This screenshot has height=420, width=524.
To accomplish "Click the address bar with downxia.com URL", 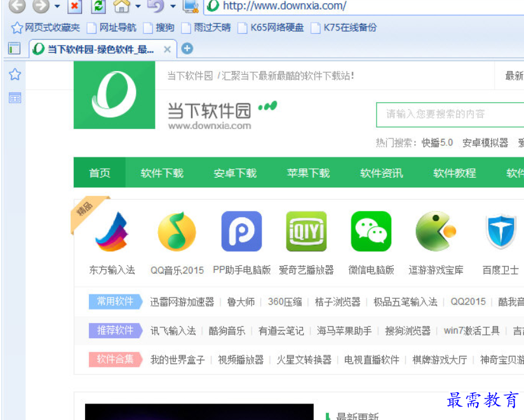I will (365, 6).
